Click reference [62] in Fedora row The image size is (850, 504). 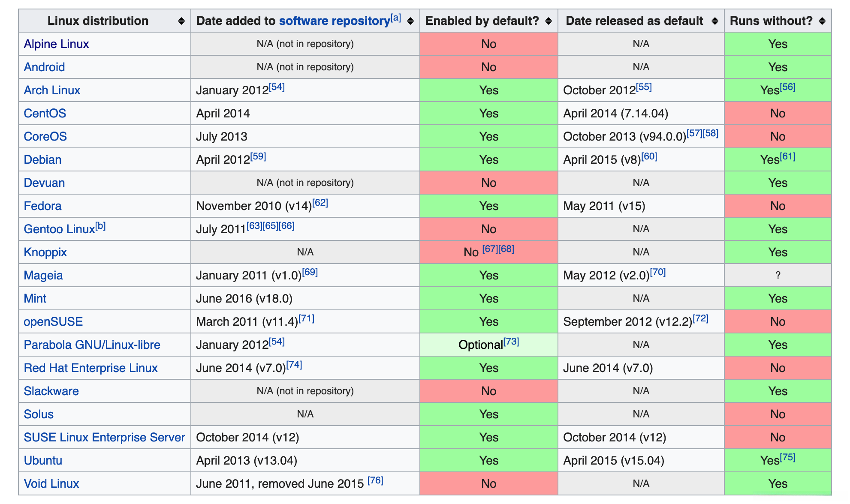pyautogui.click(x=320, y=203)
